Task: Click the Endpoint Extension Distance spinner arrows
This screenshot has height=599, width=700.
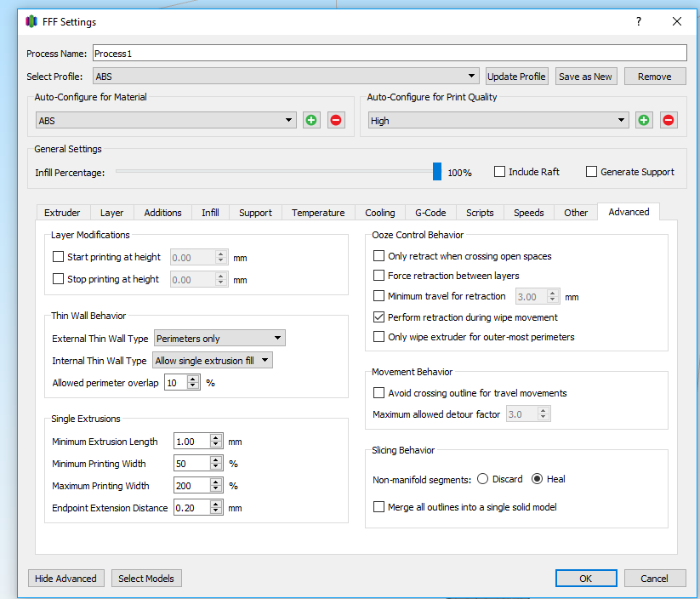Action: pyautogui.click(x=216, y=507)
